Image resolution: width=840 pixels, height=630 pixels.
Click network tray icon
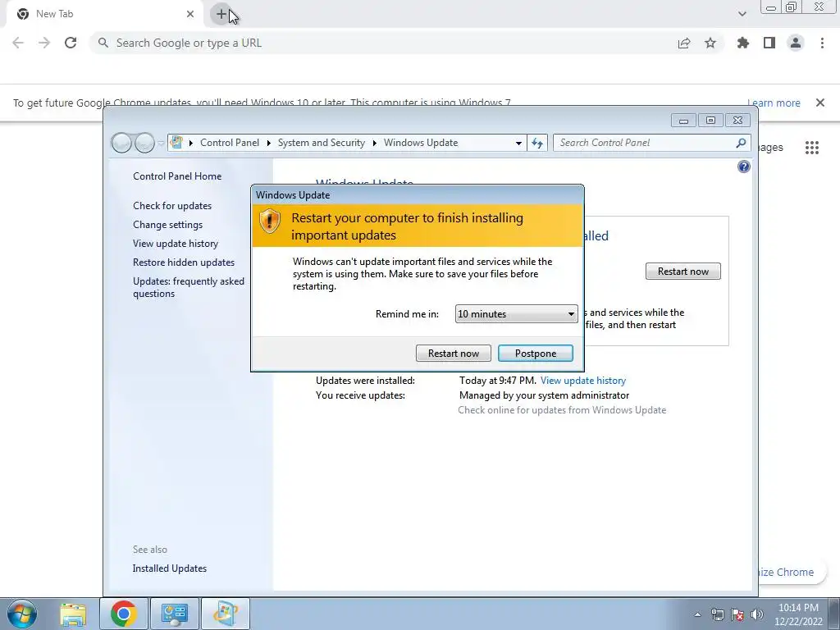717,614
